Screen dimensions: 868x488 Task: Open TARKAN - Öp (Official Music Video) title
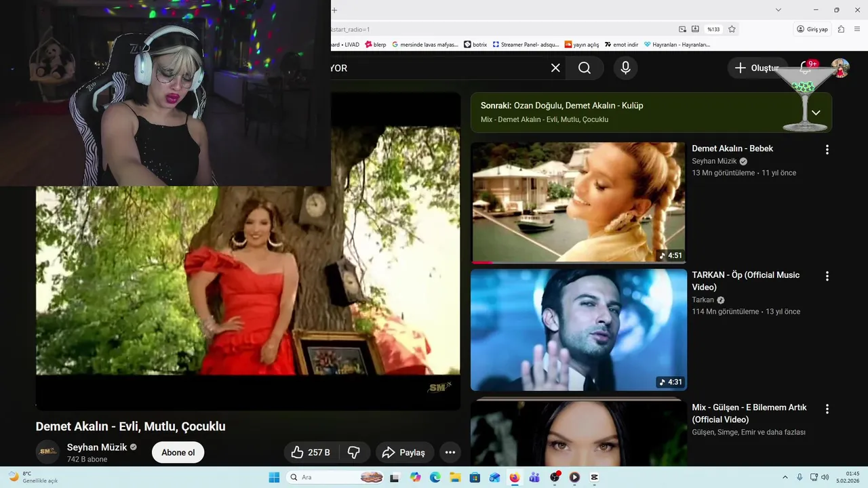[746, 281]
